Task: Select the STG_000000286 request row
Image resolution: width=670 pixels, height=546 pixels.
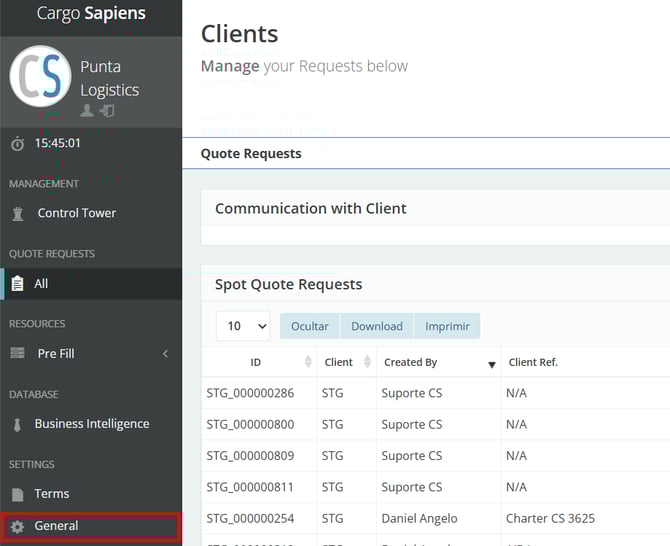Action: point(250,393)
